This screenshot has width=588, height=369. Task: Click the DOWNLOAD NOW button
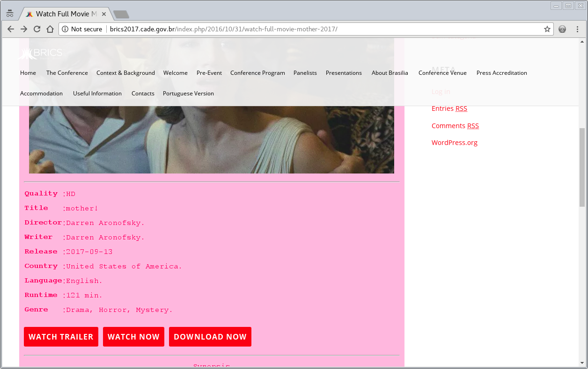pyautogui.click(x=210, y=337)
